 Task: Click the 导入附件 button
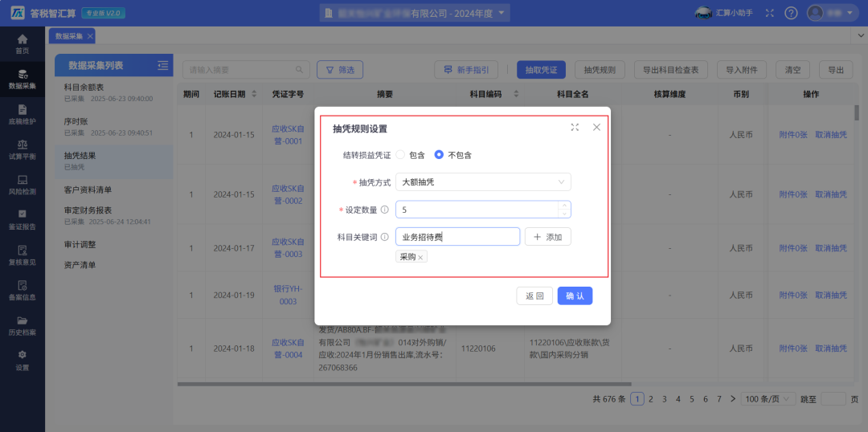741,70
